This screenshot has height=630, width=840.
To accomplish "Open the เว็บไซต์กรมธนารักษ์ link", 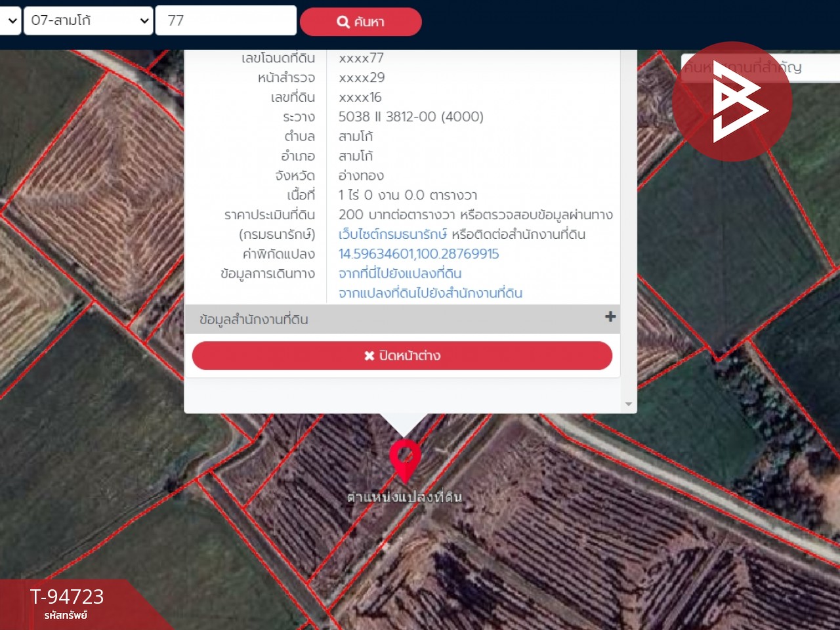I will click(x=392, y=234).
